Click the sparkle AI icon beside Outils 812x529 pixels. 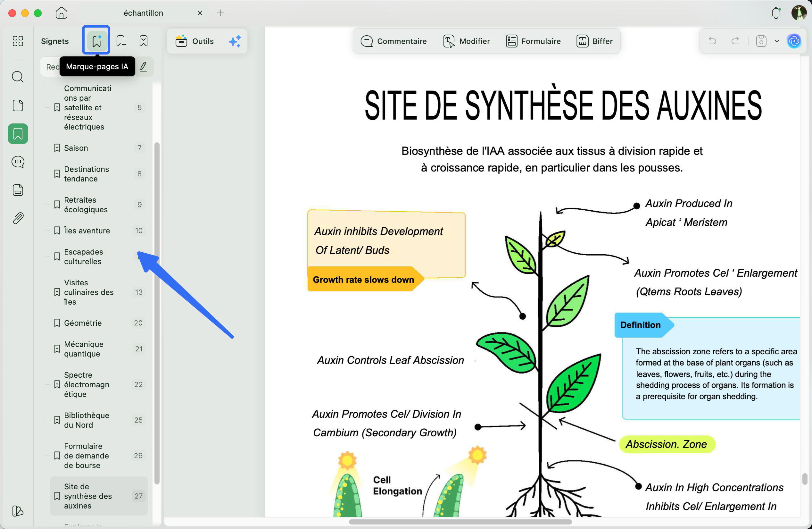coord(235,41)
